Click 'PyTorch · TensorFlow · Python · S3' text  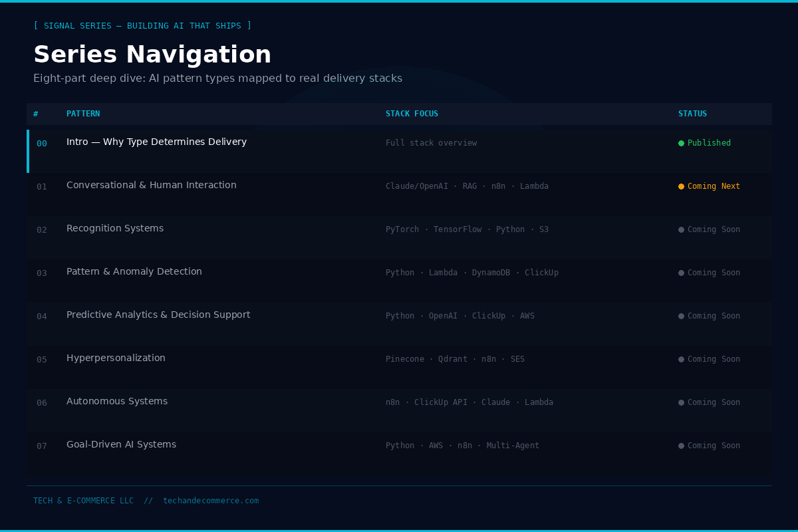467,229
